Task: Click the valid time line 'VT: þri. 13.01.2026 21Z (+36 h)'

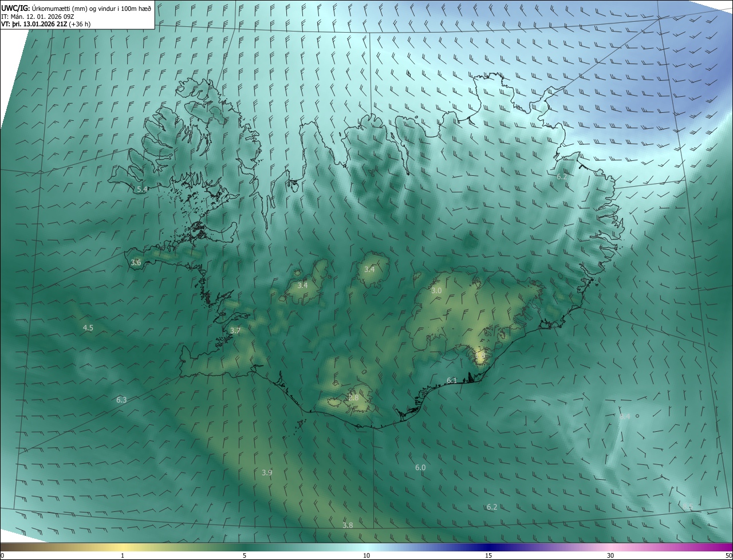Action: coord(46,24)
